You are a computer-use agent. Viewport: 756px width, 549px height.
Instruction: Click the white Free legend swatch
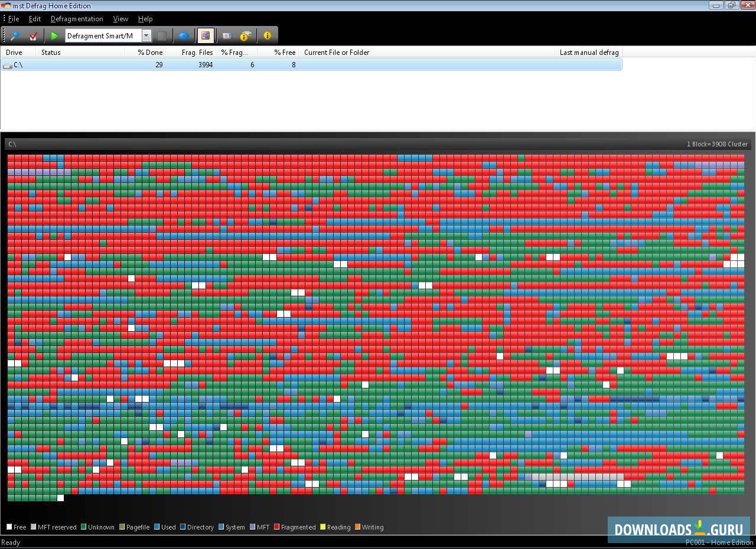[9, 527]
